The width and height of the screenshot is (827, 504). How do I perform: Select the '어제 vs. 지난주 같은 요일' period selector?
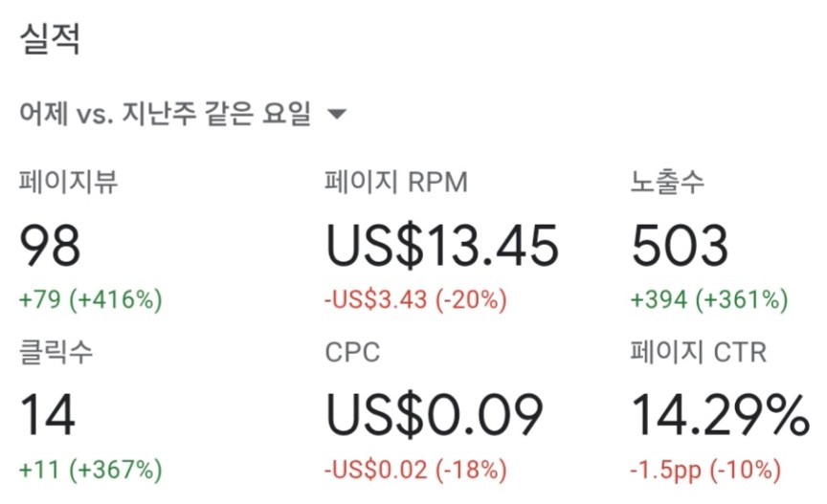(183, 114)
